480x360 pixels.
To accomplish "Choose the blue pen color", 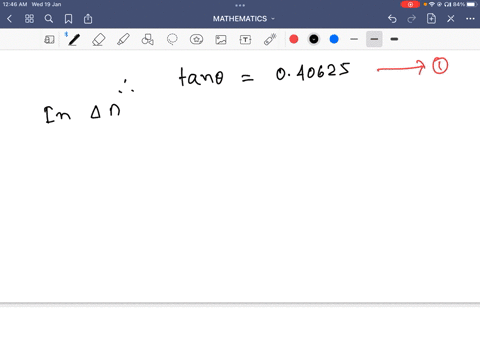I will click(x=334, y=39).
